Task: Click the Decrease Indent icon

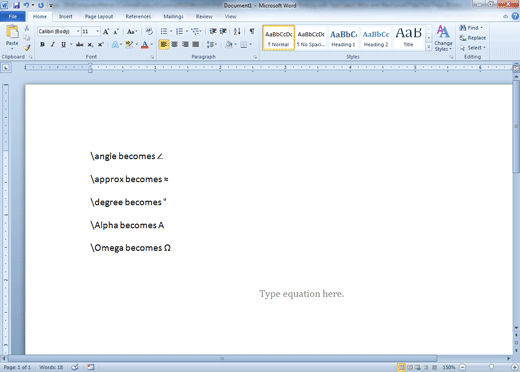Action: click(213, 31)
